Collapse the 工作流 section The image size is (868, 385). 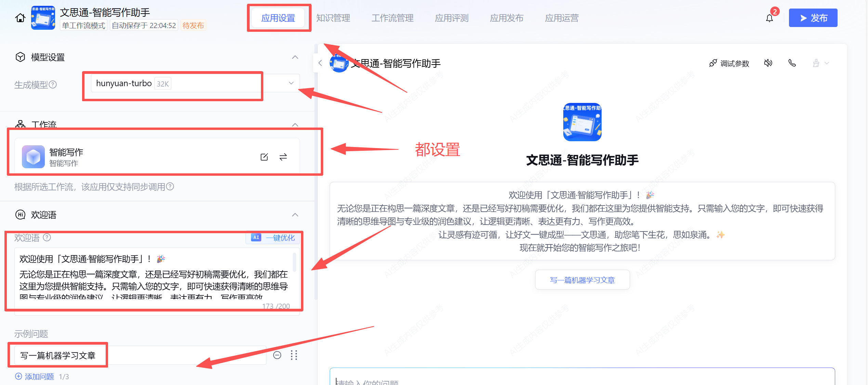coord(295,124)
